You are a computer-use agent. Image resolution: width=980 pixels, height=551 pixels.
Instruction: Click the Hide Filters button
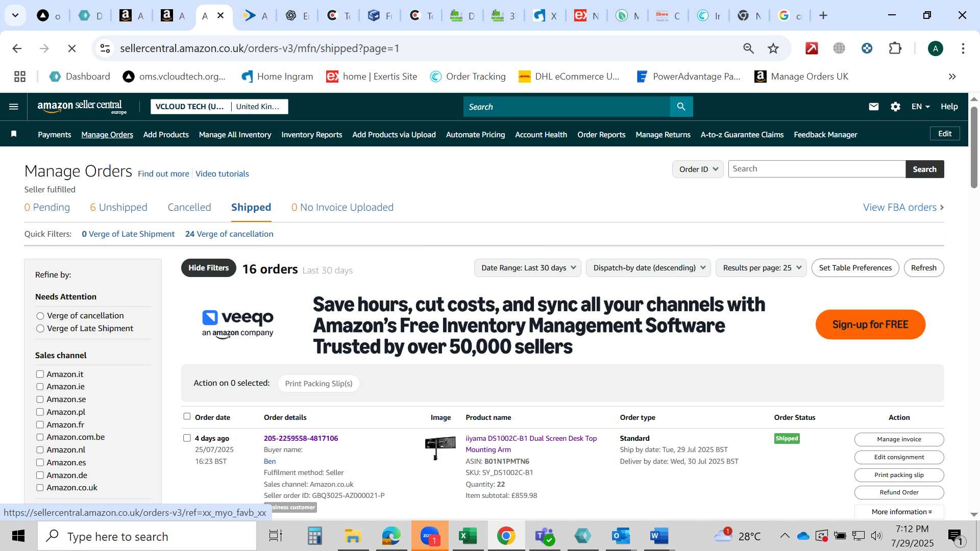208,268
